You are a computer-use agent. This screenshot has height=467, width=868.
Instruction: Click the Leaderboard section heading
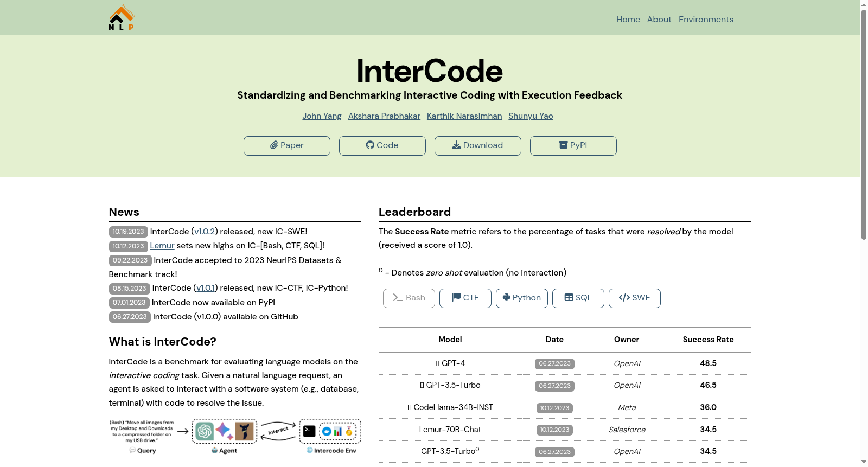415,212
